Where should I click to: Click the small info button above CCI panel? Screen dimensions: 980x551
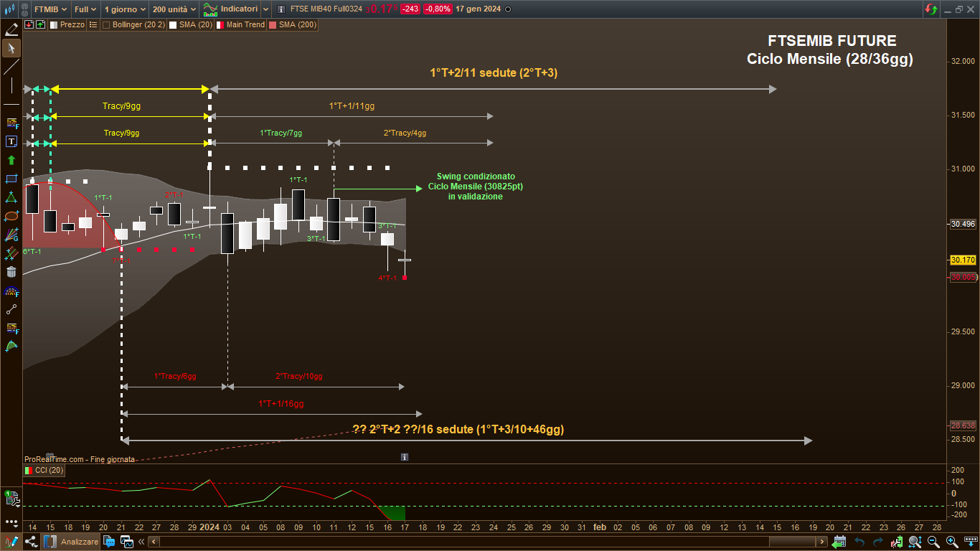(x=405, y=456)
